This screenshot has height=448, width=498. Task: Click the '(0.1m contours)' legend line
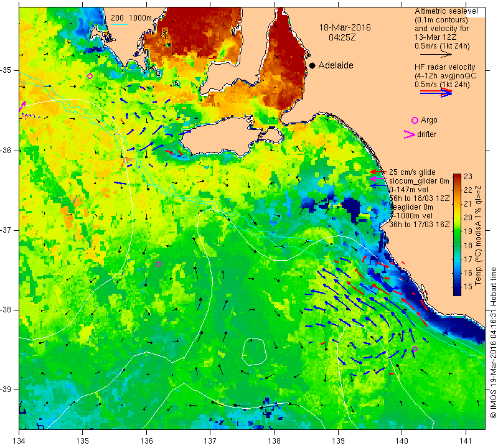coord(441,20)
